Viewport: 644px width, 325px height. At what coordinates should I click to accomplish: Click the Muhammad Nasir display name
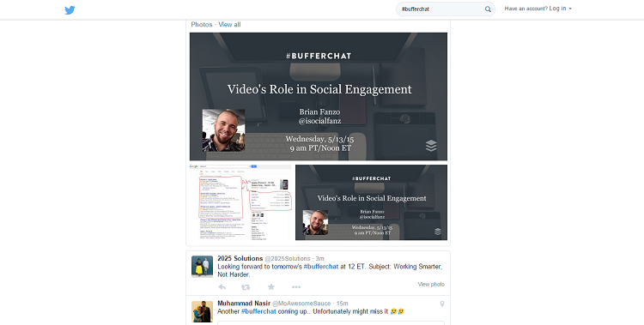(244, 304)
